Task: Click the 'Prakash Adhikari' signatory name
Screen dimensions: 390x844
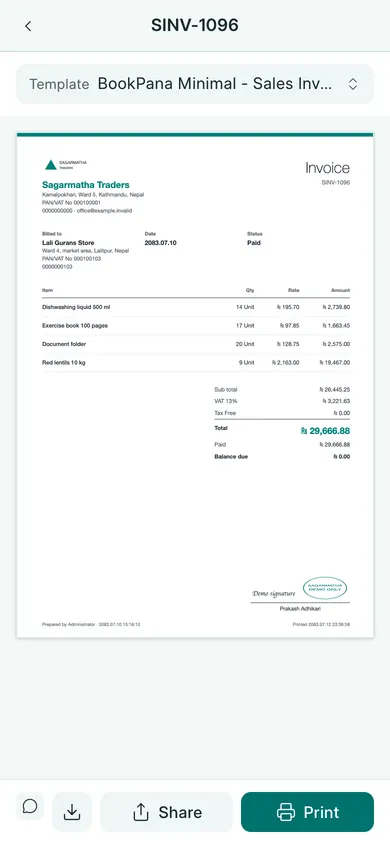Action: (300, 608)
